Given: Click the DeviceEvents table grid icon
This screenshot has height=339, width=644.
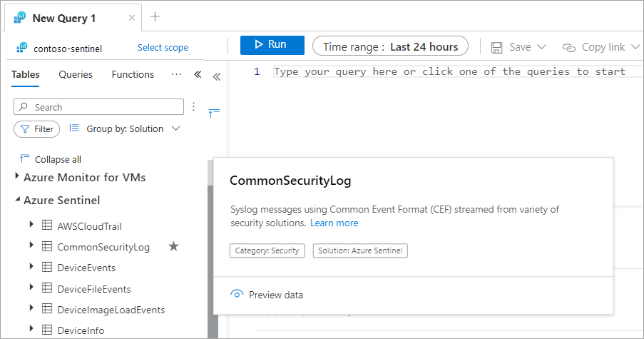Looking at the screenshot, I should tap(47, 267).
